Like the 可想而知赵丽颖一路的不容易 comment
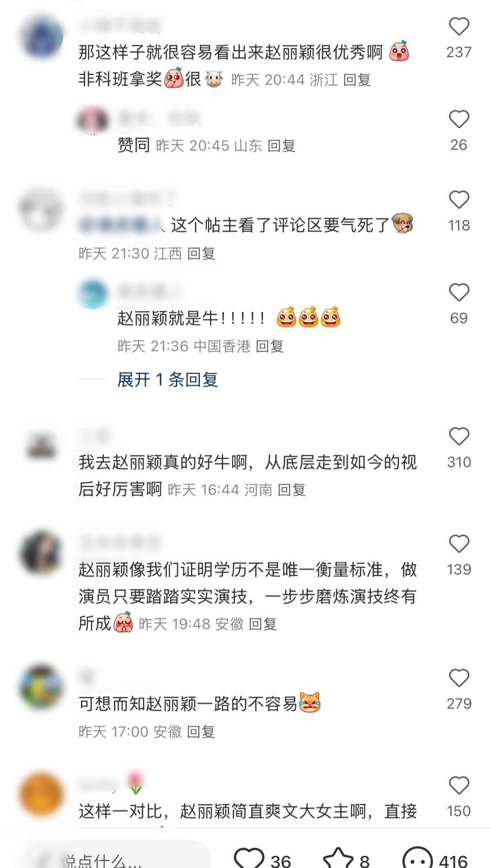 tap(459, 678)
